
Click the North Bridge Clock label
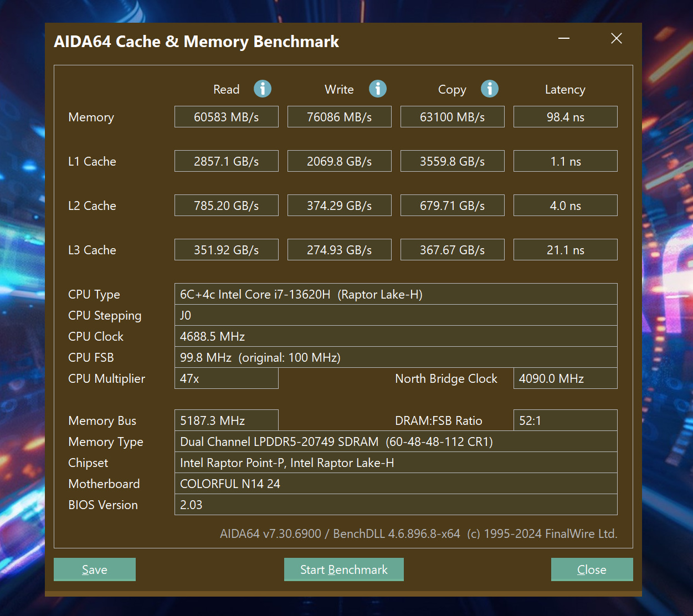[446, 379]
